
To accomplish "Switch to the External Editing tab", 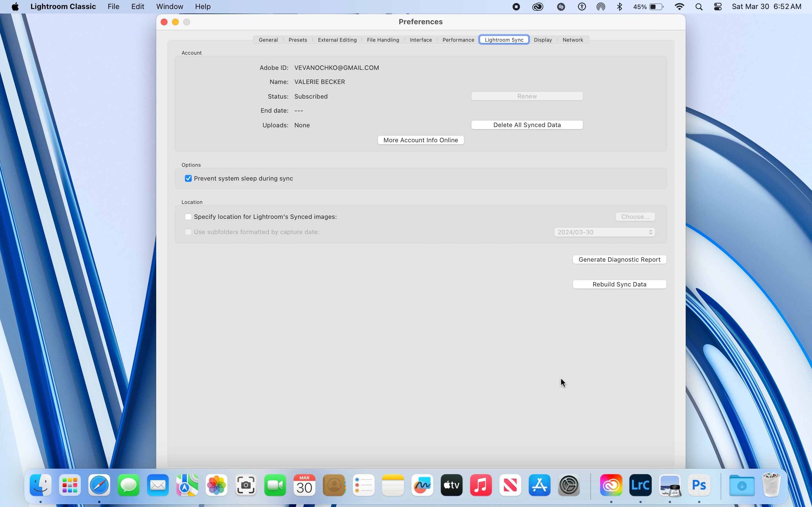I will [x=337, y=40].
